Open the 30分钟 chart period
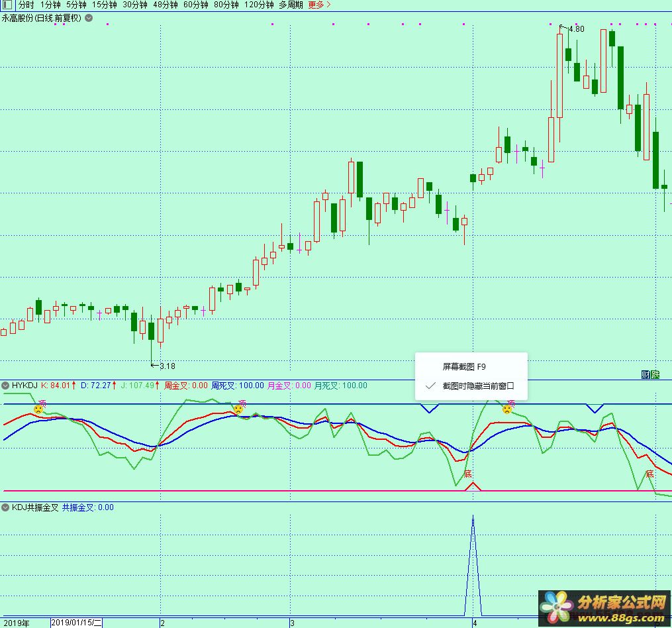Image resolution: width=672 pixels, height=628 pixels. [x=134, y=5]
